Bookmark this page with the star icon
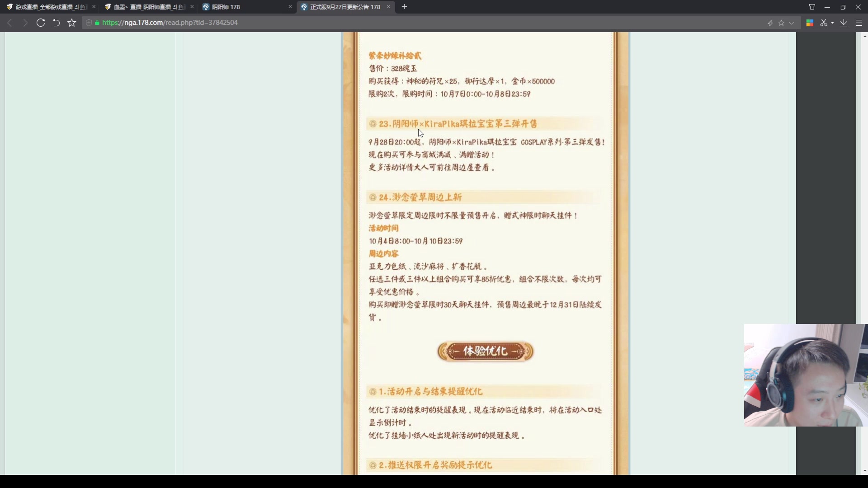Image resolution: width=868 pixels, height=488 pixels. [x=71, y=23]
